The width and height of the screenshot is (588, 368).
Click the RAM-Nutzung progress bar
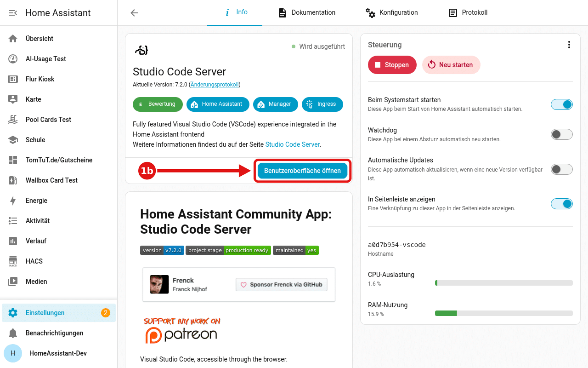(504, 313)
